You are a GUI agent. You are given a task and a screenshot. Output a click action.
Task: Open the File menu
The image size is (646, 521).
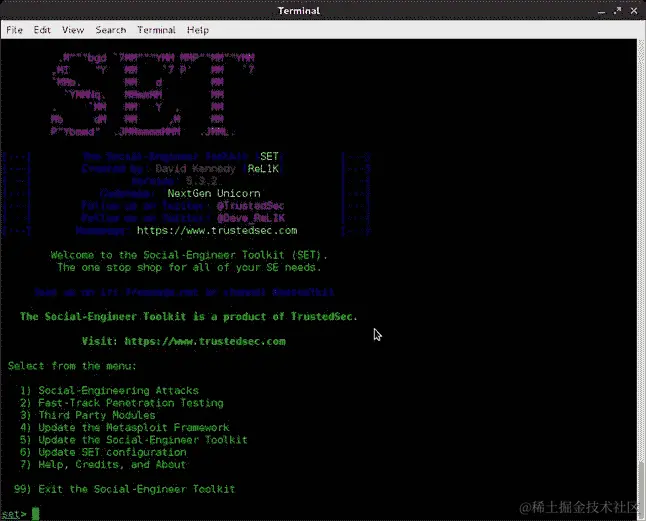click(x=14, y=30)
